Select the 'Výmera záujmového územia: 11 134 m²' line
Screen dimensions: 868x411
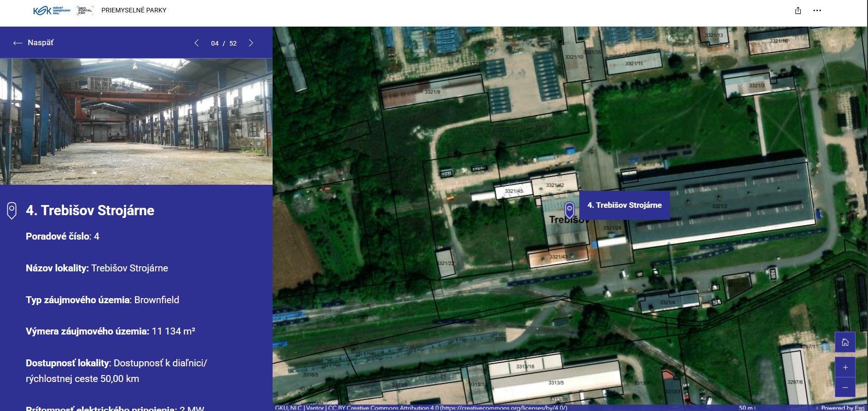pos(111,331)
